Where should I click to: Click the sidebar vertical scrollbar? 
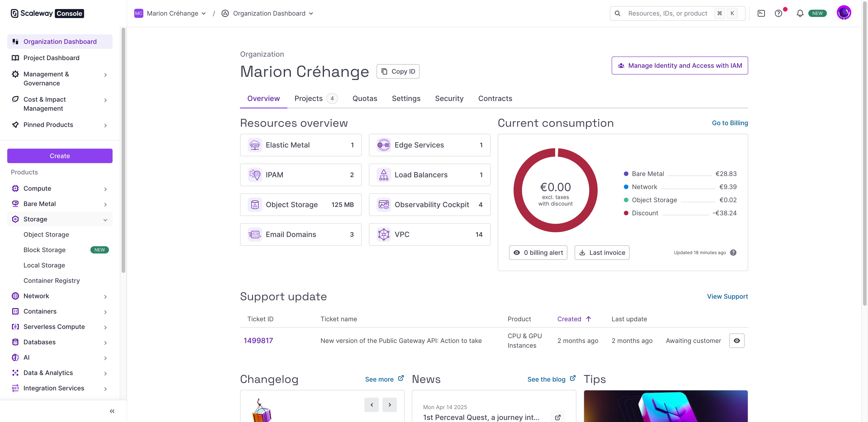pyautogui.click(x=123, y=150)
